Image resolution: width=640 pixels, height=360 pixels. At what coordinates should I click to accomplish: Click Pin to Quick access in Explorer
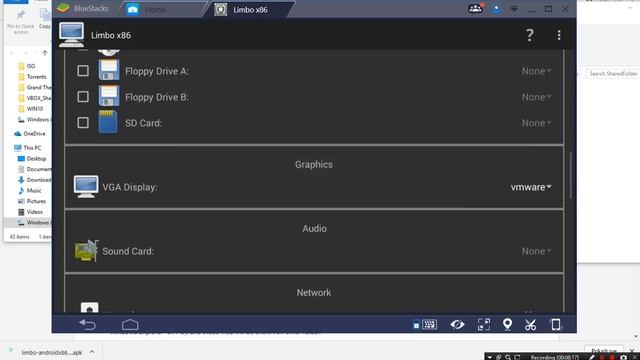20,22
